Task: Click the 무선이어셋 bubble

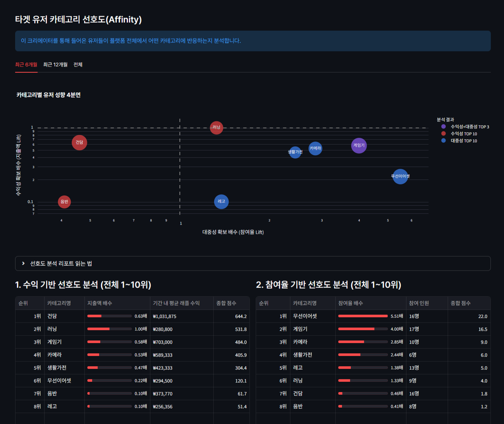Action: tap(400, 176)
